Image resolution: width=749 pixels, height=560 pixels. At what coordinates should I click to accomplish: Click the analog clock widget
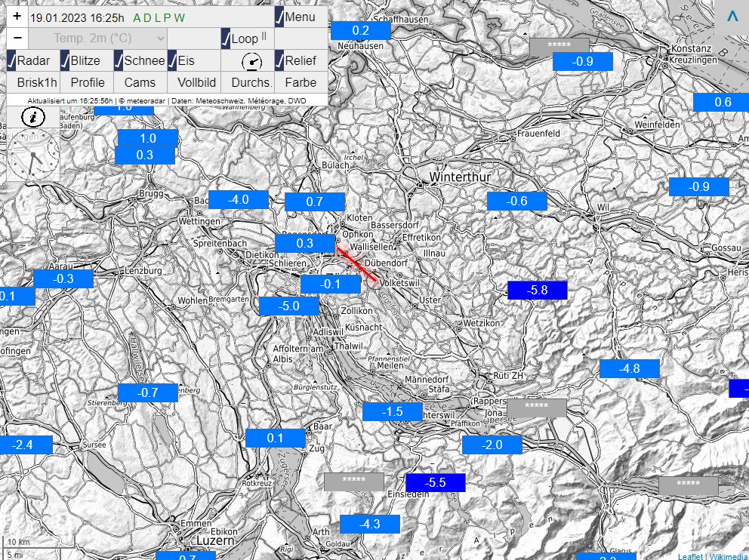pos(33,155)
